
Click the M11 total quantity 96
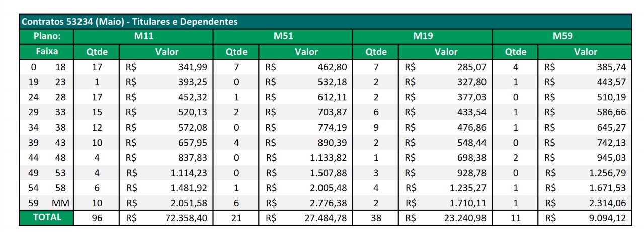point(97,218)
